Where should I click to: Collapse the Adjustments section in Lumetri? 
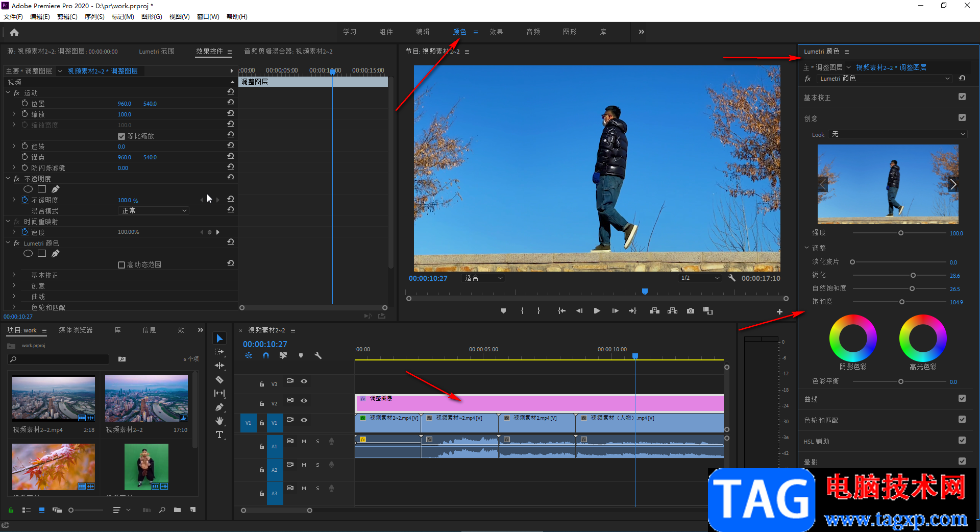coord(807,248)
